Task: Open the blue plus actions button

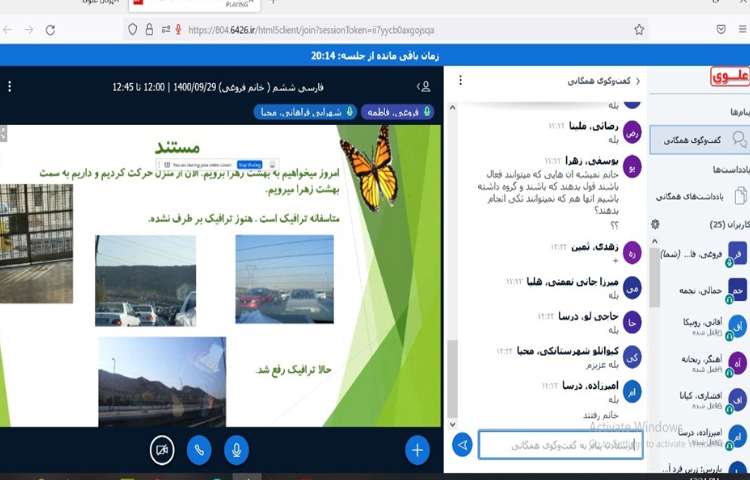Action: point(417,450)
